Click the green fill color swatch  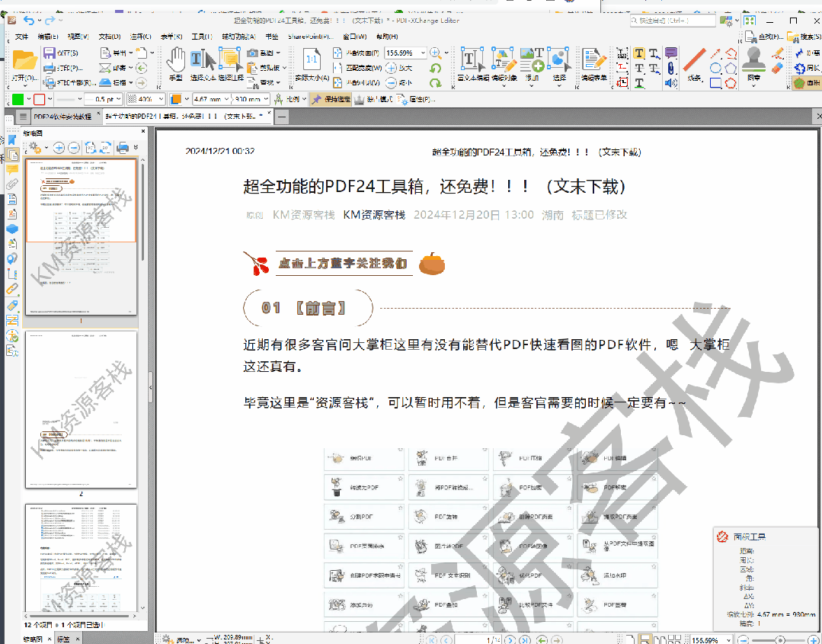click(x=18, y=99)
